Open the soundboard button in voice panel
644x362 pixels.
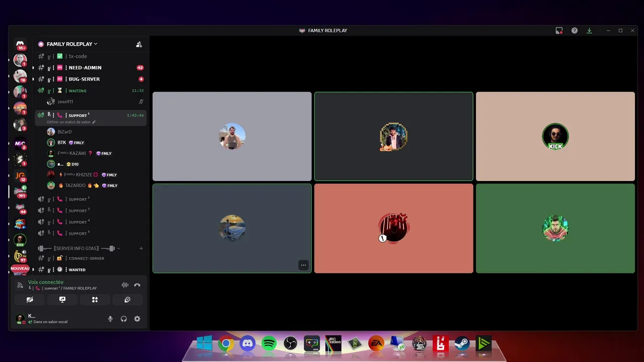127,300
